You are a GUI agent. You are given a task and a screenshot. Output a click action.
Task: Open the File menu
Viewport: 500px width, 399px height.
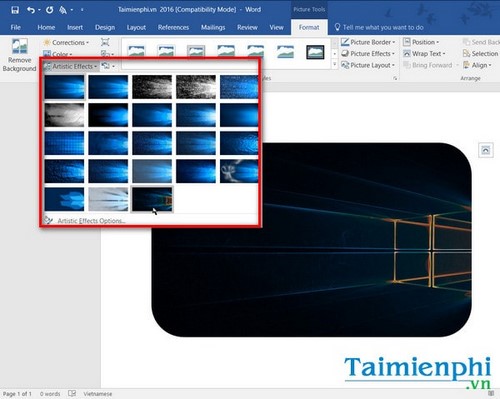16,27
